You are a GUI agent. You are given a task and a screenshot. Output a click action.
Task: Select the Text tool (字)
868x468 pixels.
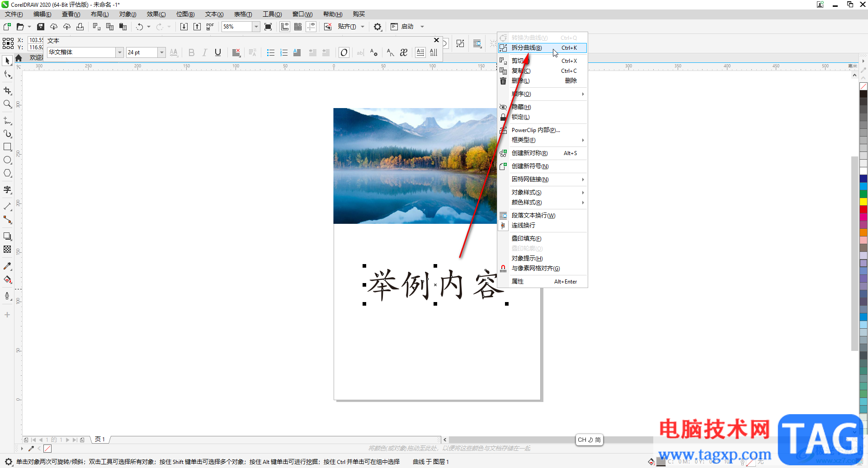(7, 190)
